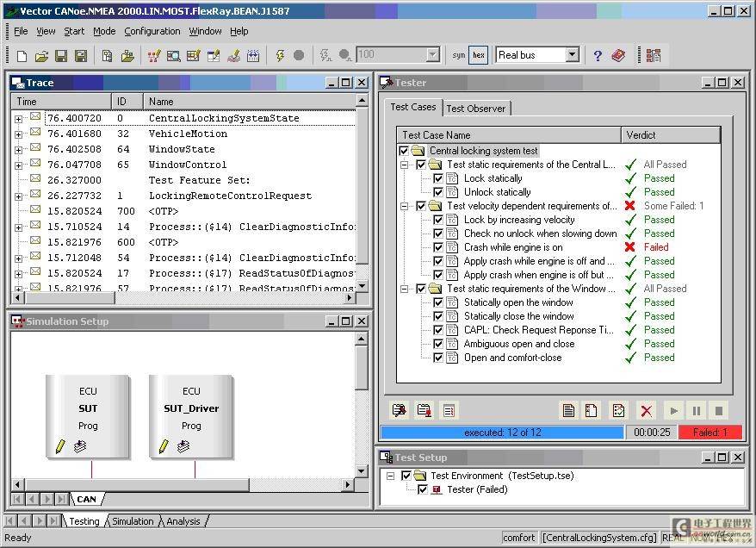
Task: Click the pencil icon on SUT_Driver ECU
Action: (x=164, y=446)
